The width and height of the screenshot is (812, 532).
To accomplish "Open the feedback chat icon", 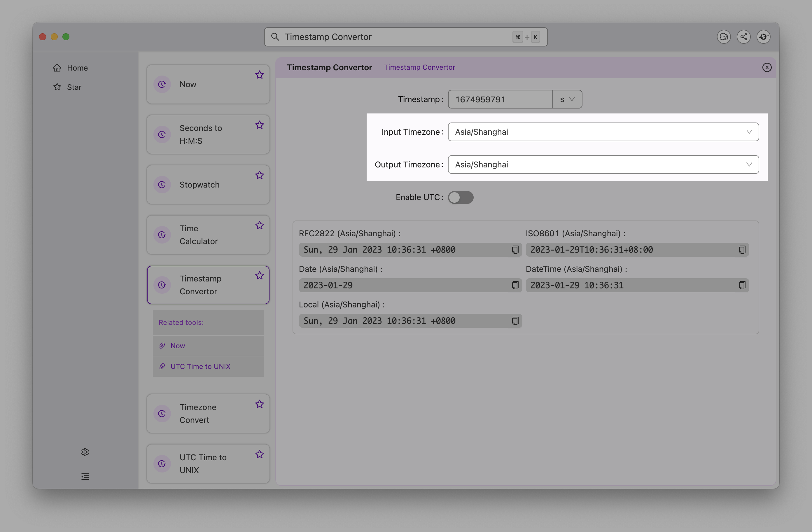I will coord(724,37).
